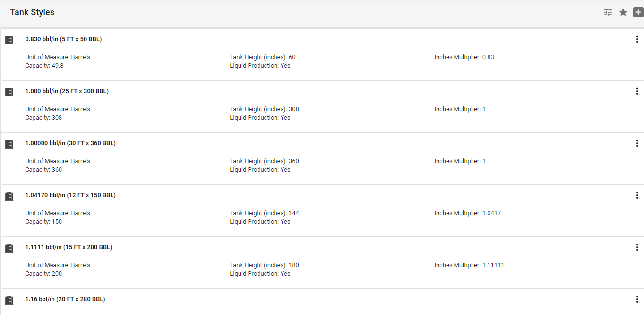Click 'Tank Height (inches): 144' text
This screenshot has width=644, height=315.
(x=264, y=213)
